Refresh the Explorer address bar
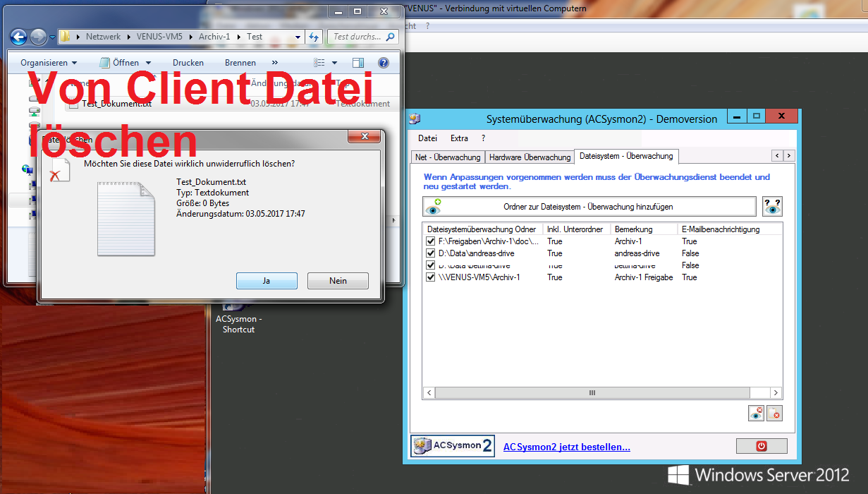The height and width of the screenshot is (494, 868). point(314,37)
